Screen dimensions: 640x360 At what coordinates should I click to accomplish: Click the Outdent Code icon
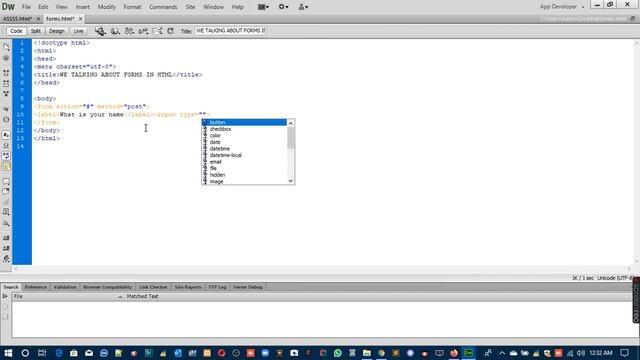tap(6, 248)
